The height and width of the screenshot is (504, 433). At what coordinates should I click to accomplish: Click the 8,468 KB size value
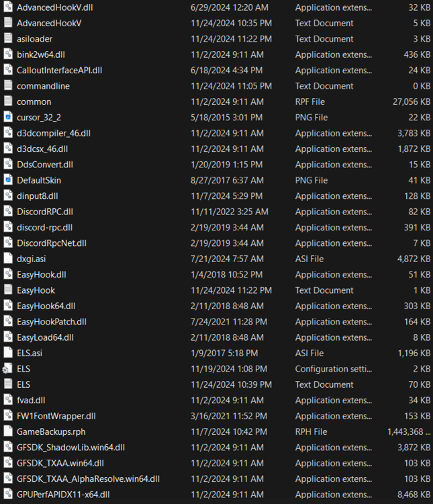(x=414, y=495)
